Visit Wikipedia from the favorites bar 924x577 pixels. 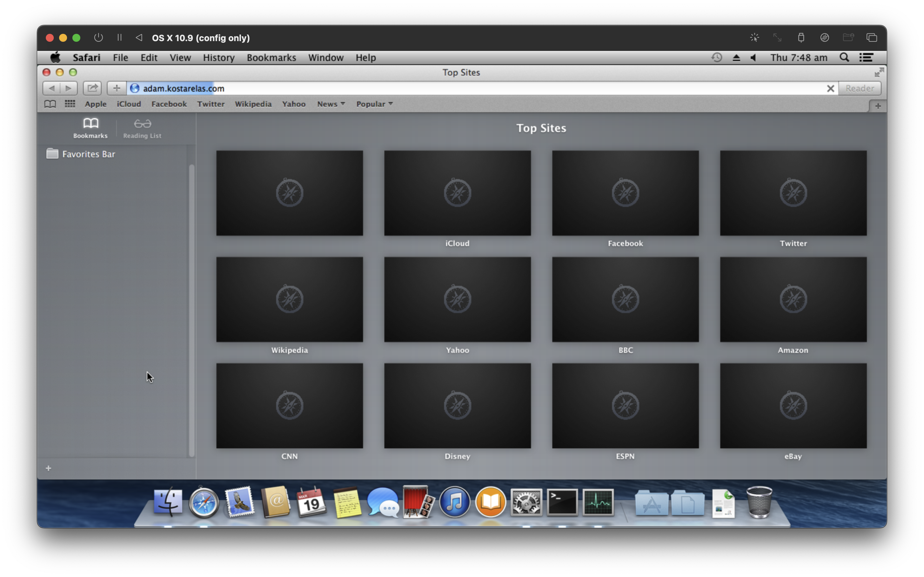coord(253,104)
